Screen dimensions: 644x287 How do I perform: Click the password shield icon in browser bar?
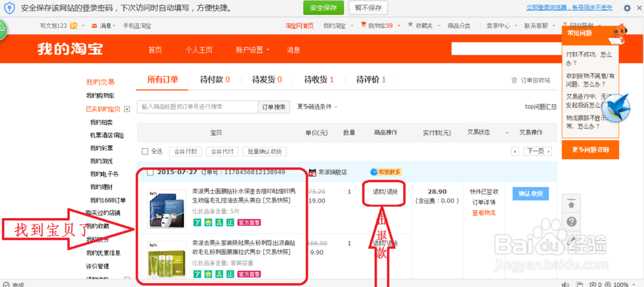[10, 8]
